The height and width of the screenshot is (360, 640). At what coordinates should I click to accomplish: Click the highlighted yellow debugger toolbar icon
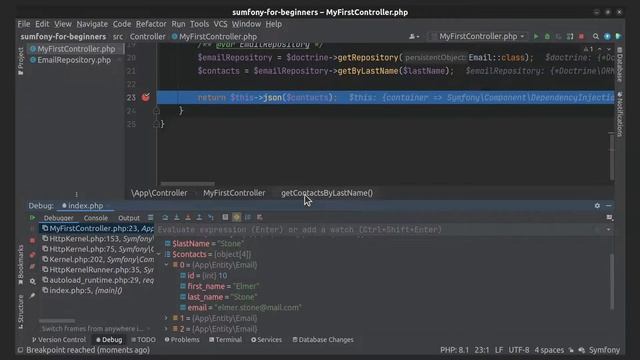click(x=236, y=218)
